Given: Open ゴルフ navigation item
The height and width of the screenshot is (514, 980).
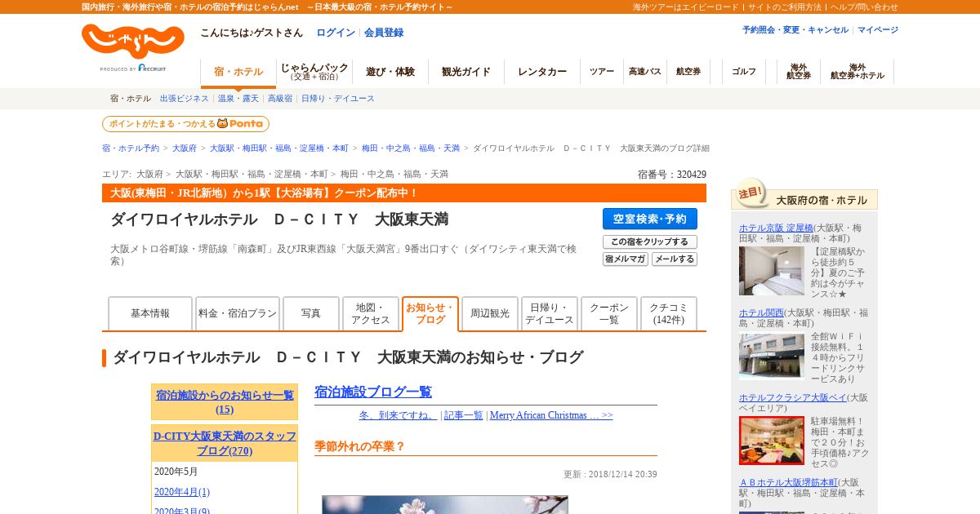Looking at the screenshot, I should [x=744, y=72].
